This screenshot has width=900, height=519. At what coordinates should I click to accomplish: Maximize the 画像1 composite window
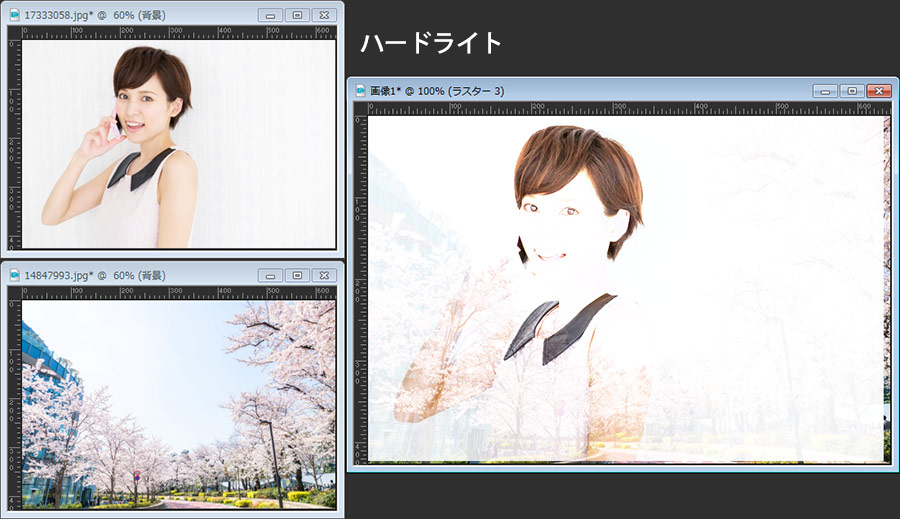pyautogui.click(x=852, y=91)
